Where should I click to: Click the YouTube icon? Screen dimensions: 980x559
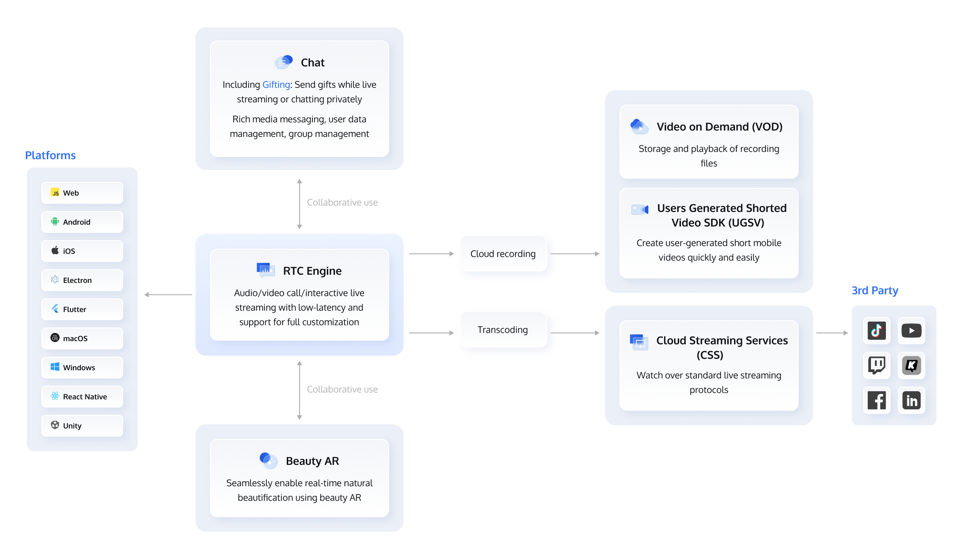(911, 331)
